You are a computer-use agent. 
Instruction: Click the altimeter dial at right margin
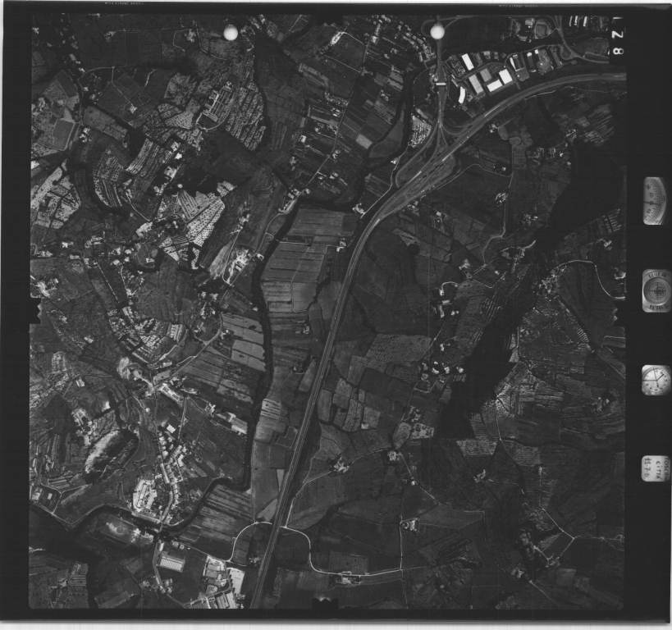(x=655, y=200)
